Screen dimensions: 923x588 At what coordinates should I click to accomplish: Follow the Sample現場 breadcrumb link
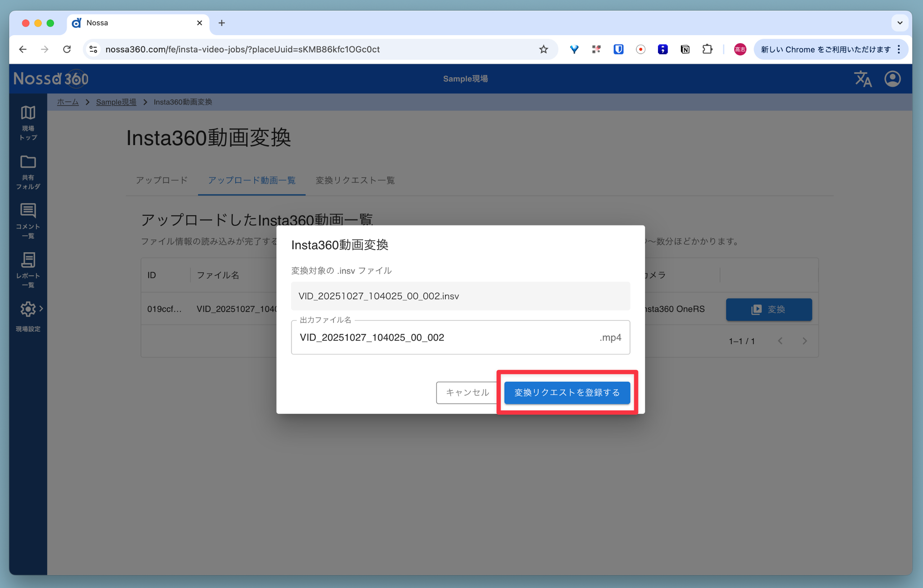pyautogui.click(x=116, y=102)
